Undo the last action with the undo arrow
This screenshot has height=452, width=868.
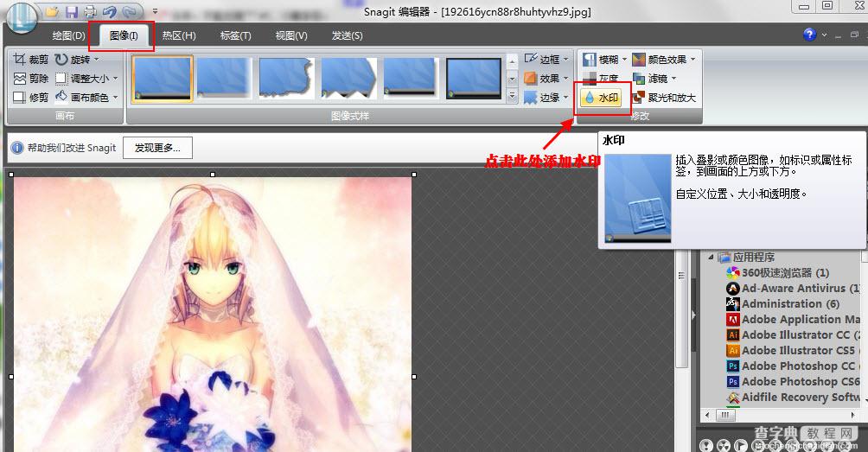[x=110, y=11]
